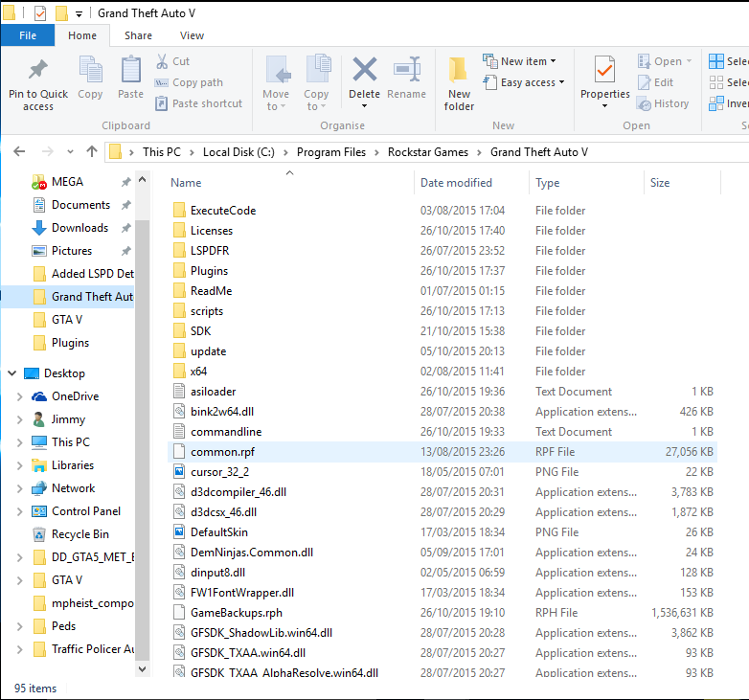
Task: Select Recycle Bin in navigation pane
Action: (x=80, y=533)
